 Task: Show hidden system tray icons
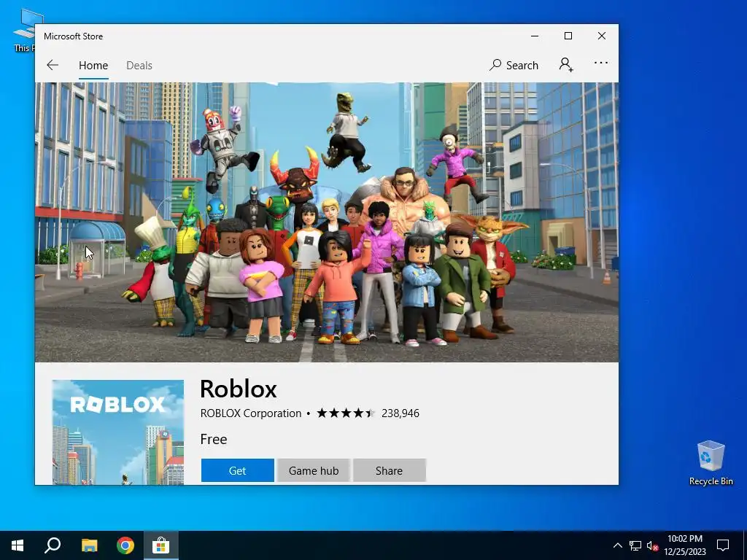(617, 545)
